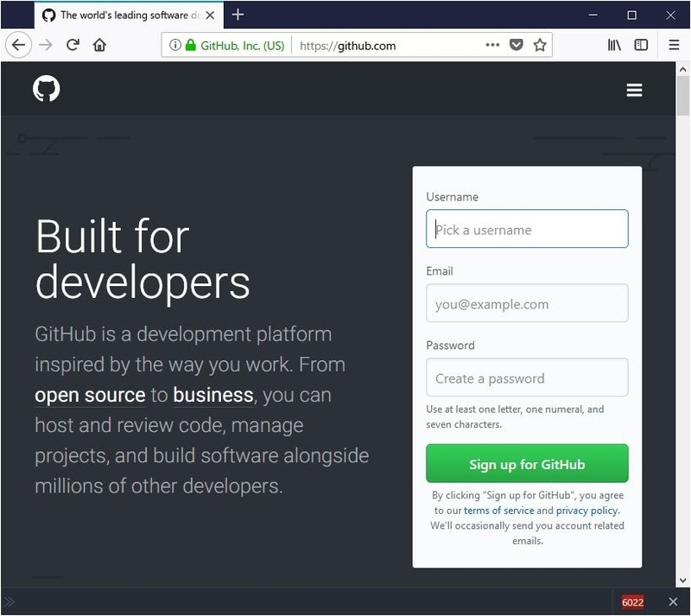The width and height of the screenshot is (691, 616).
Task: Open the Firefox application menu
Action: coord(674,46)
